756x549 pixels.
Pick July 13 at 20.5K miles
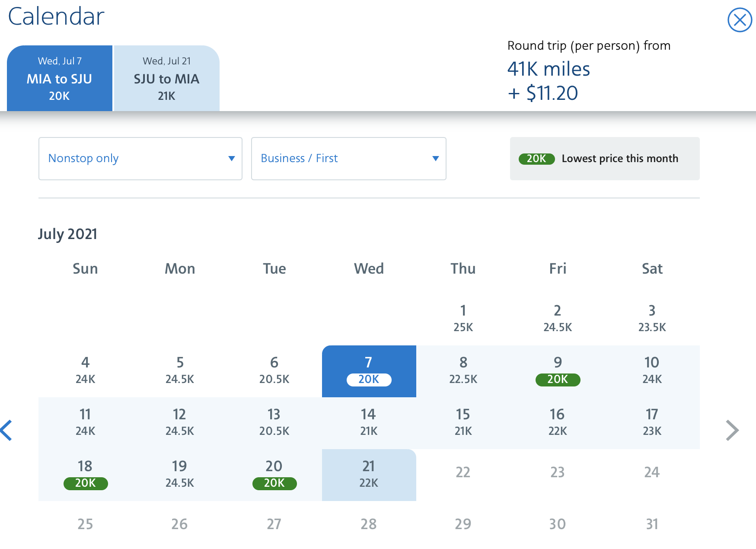[274, 421]
